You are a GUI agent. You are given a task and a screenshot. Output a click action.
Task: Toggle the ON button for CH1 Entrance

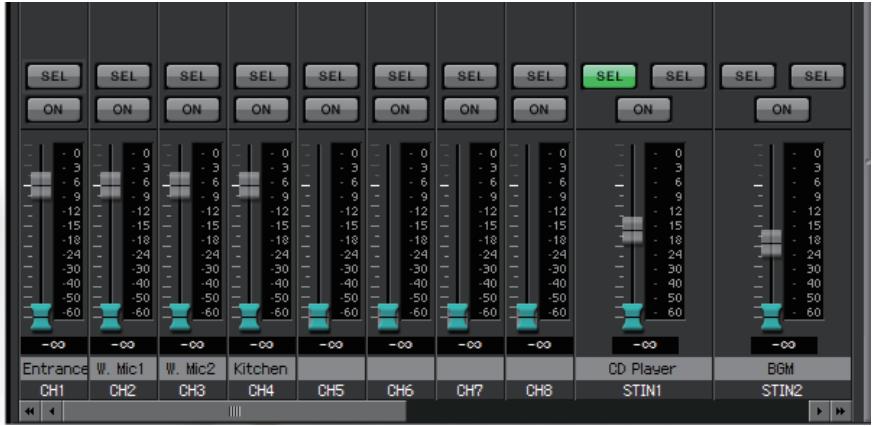coord(53,109)
